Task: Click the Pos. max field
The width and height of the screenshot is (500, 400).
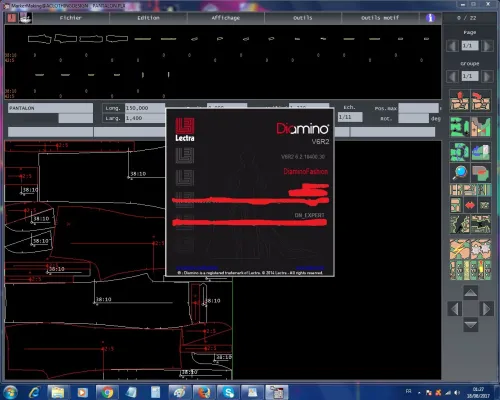Action: coord(418,108)
